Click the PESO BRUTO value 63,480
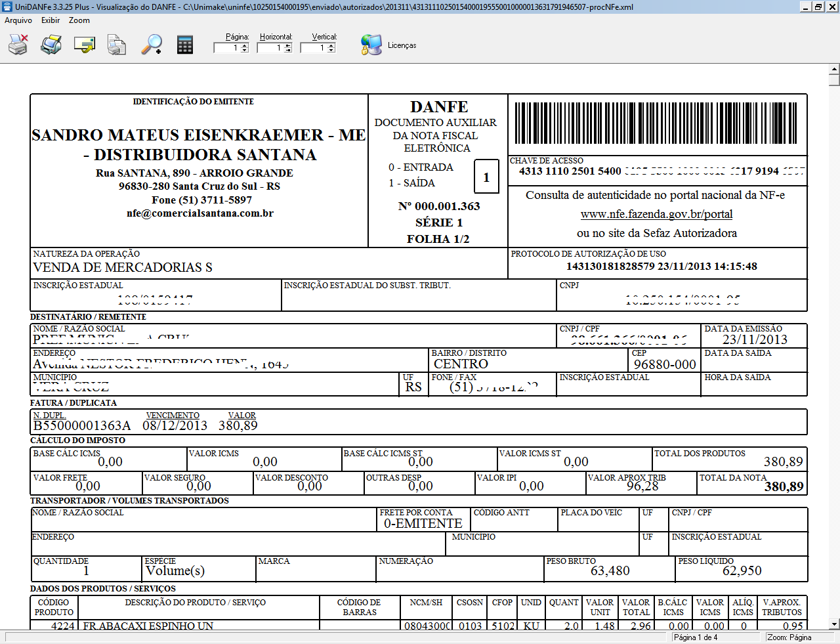This screenshot has width=840, height=644. tap(610, 571)
